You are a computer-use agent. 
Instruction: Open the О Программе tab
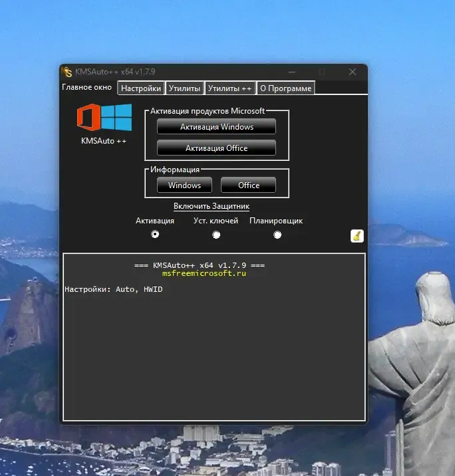(285, 88)
